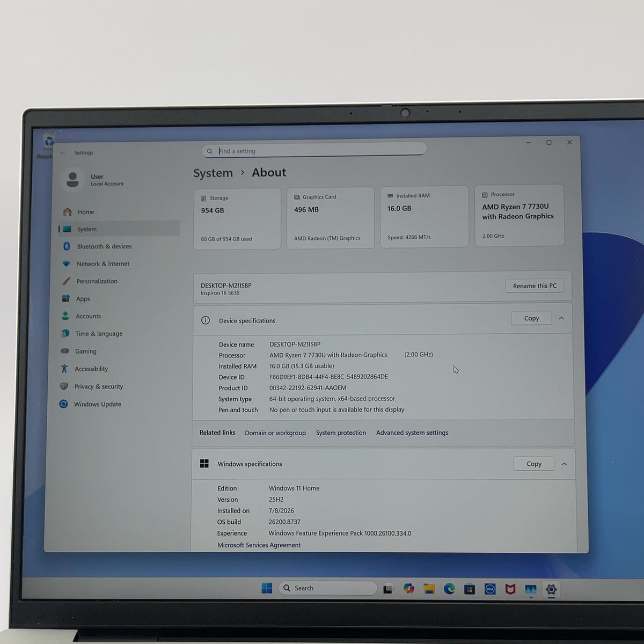The image size is (644, 644).
Task: Open Advanced system settings link
Action: (412, 433)
